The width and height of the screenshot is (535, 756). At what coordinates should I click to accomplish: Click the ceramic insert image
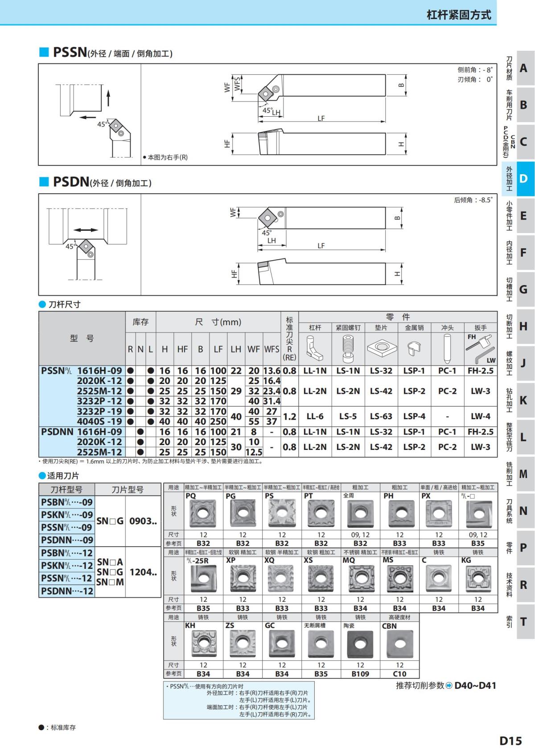pyautogui.click(x=360, y=644)
